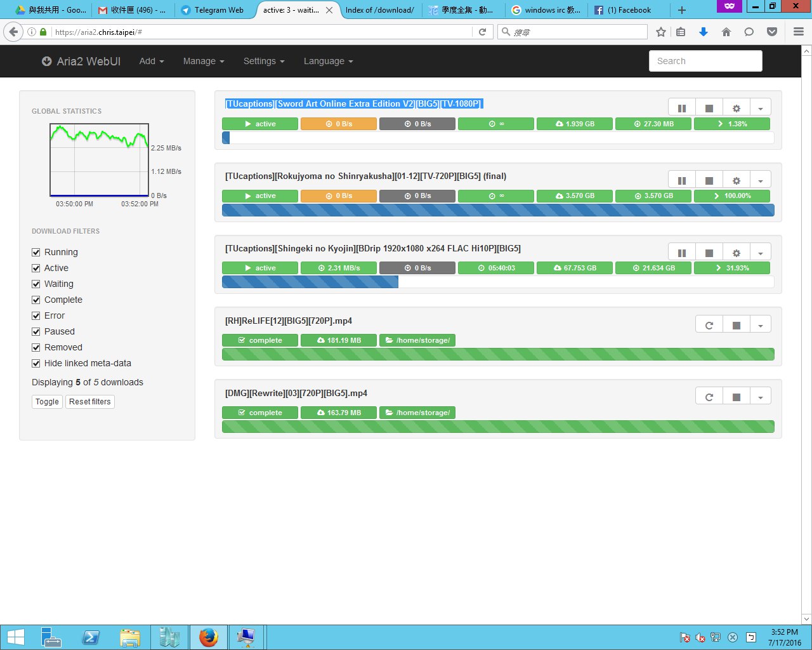Open the Index of /download/ tab

379,10
